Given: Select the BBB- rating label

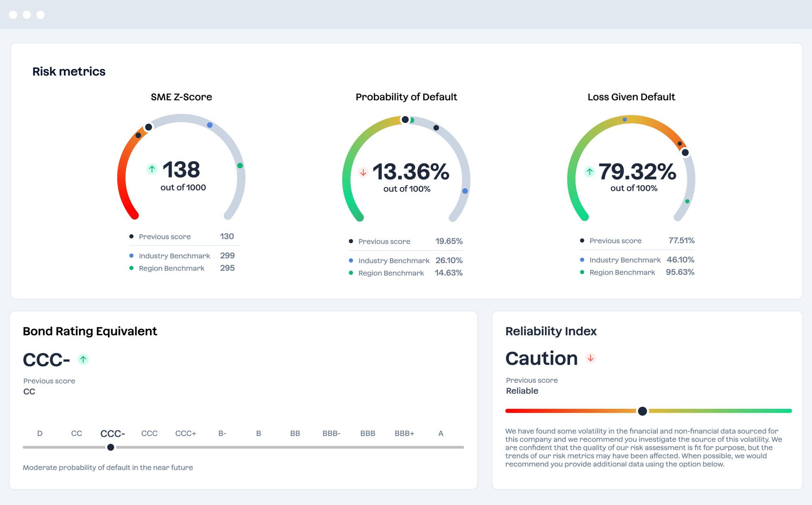Looking at the screenshot, I should (331, 434).
